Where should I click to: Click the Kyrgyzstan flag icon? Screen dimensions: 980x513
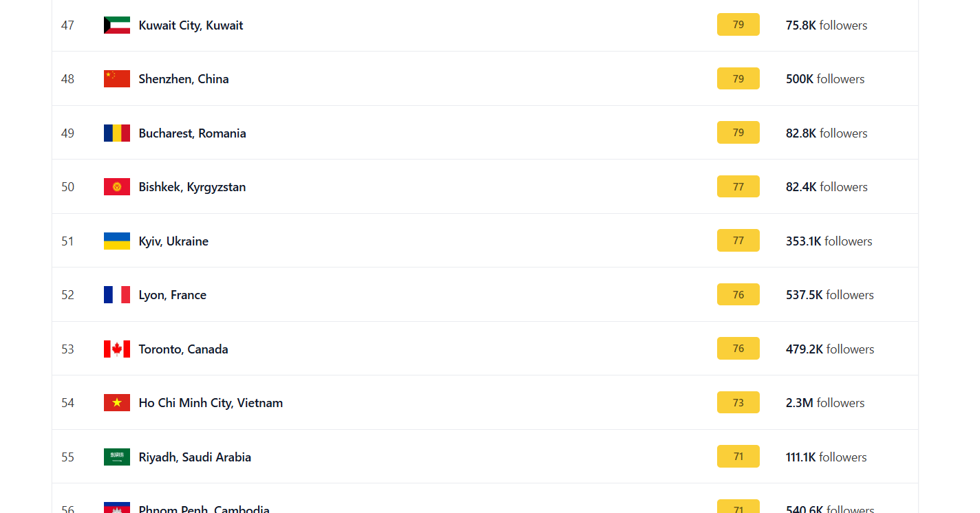[116, 187]
